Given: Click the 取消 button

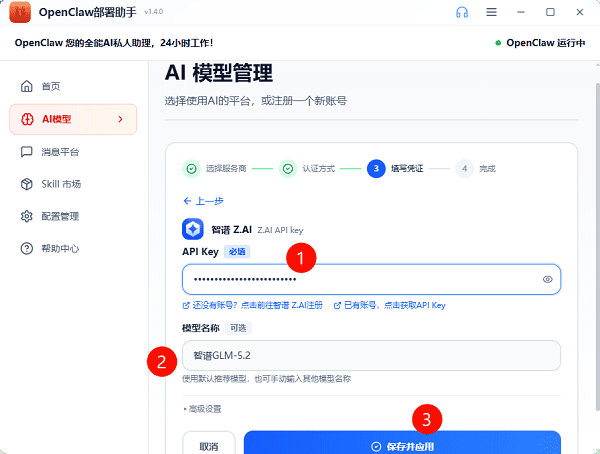Looking at the screenshot, I should (x=209, y=444).
